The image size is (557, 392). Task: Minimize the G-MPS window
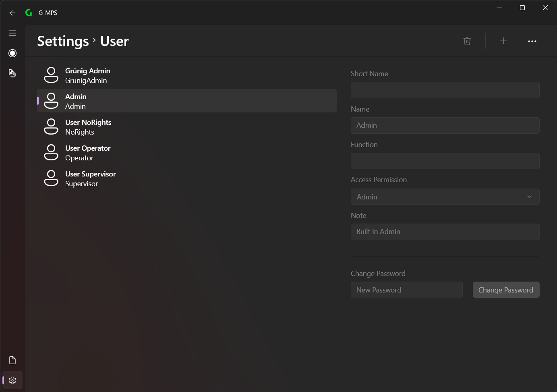pyautogui.click(x=499, y=8)
